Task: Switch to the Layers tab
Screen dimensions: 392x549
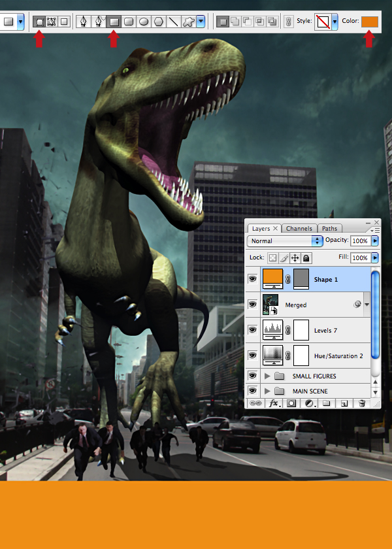Action: [x=261, y=228]
